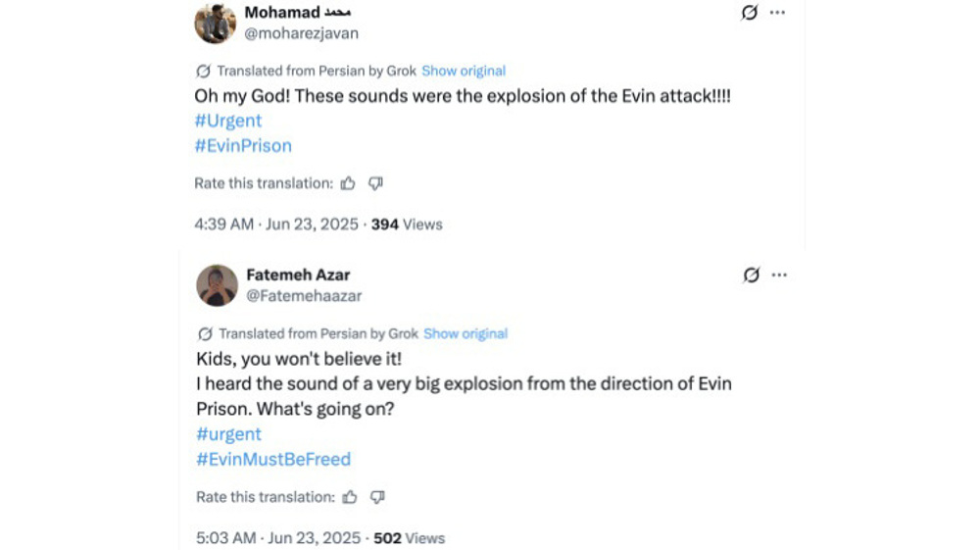Thumbs down the translation of Mohamad's tweet

tap(375, 183)
